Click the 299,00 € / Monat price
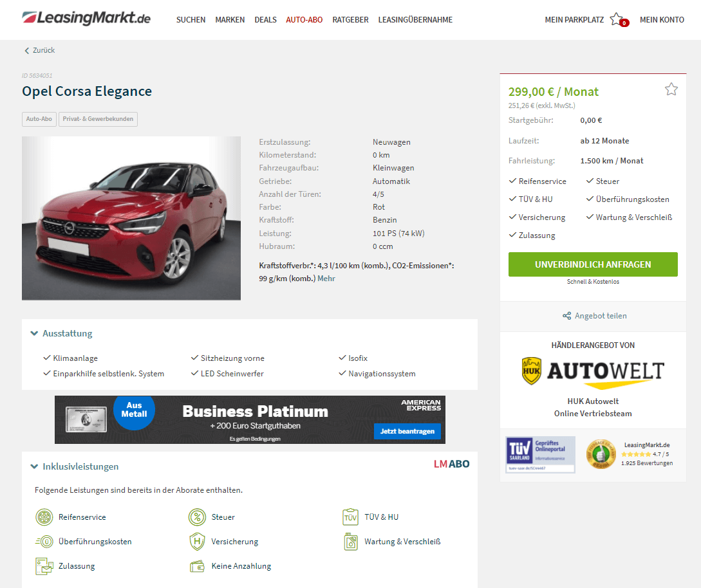Image resolution: width=701 pixels, height=588 pixels. click(x=554, y=91)
